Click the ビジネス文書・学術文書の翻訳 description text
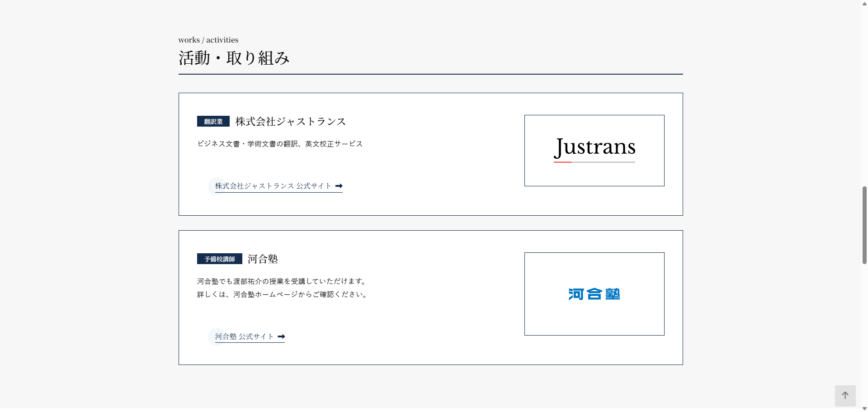Screen dimensions: 868x412 coord(280,144)
